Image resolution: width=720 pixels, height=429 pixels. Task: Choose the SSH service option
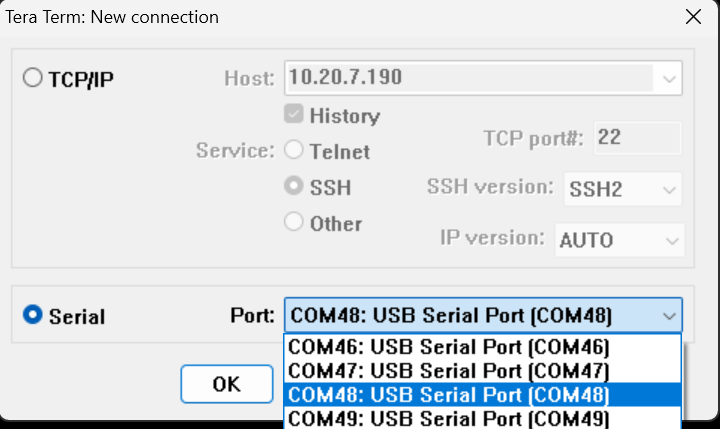(294, 187)
